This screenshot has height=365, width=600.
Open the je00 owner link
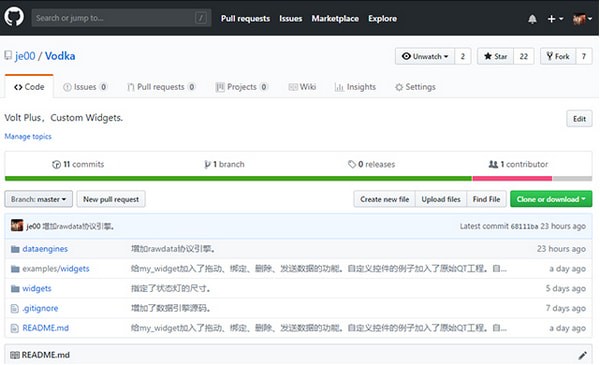(25, 56)
